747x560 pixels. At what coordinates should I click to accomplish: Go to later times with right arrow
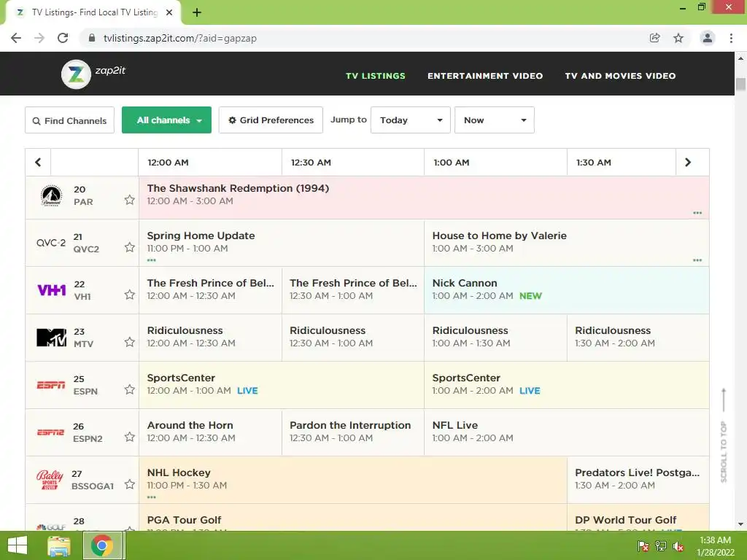688,163
